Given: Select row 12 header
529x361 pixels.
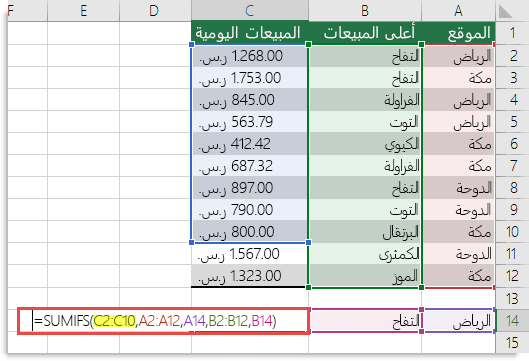Looking at the screenshot, I should 512,276.
